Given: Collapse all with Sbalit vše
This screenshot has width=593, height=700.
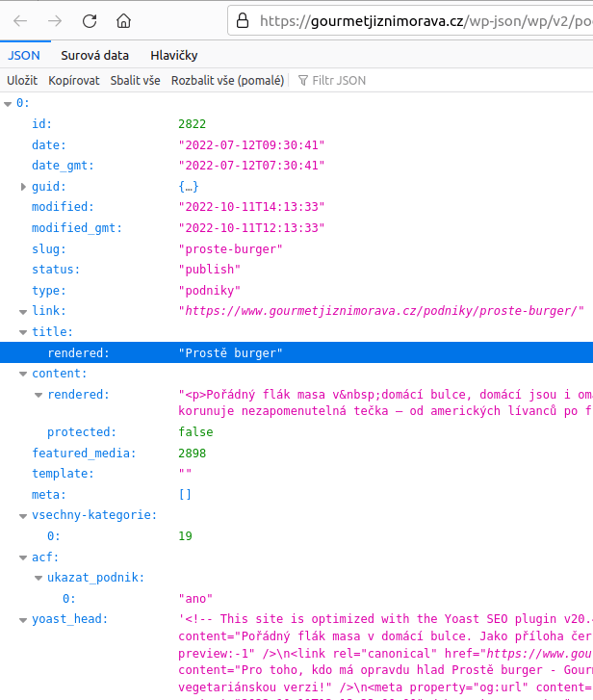Looking at the screenshot, I should (x=135, y=81).
